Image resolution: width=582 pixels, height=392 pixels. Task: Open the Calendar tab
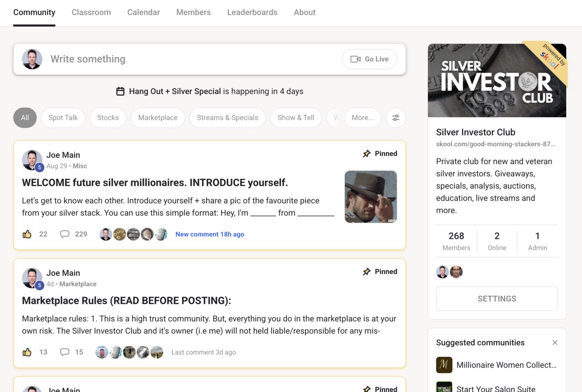click(x=143, y=13)
